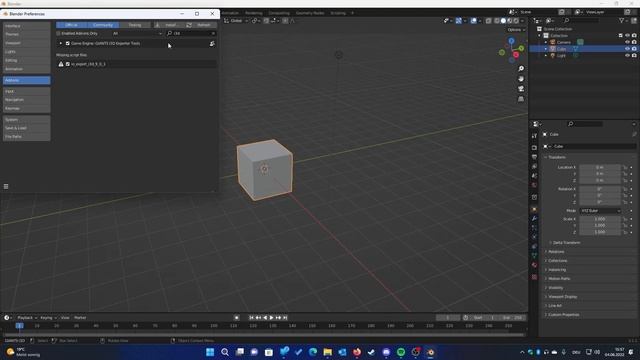Open the Material properties tab

click(534, 265)
